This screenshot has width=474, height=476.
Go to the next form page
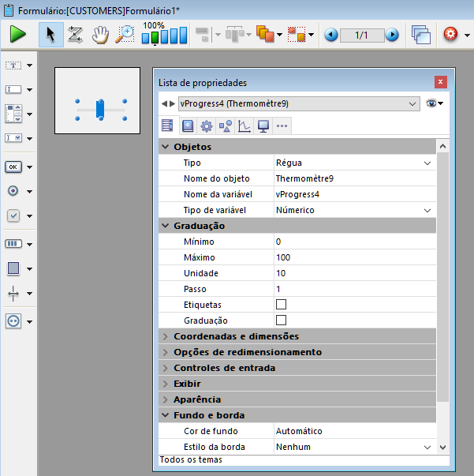392,35
